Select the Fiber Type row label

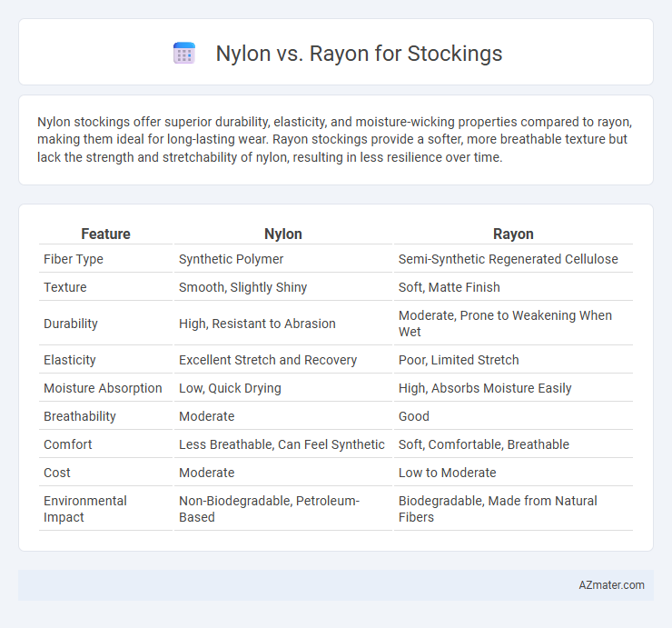[x=74, y=259]
